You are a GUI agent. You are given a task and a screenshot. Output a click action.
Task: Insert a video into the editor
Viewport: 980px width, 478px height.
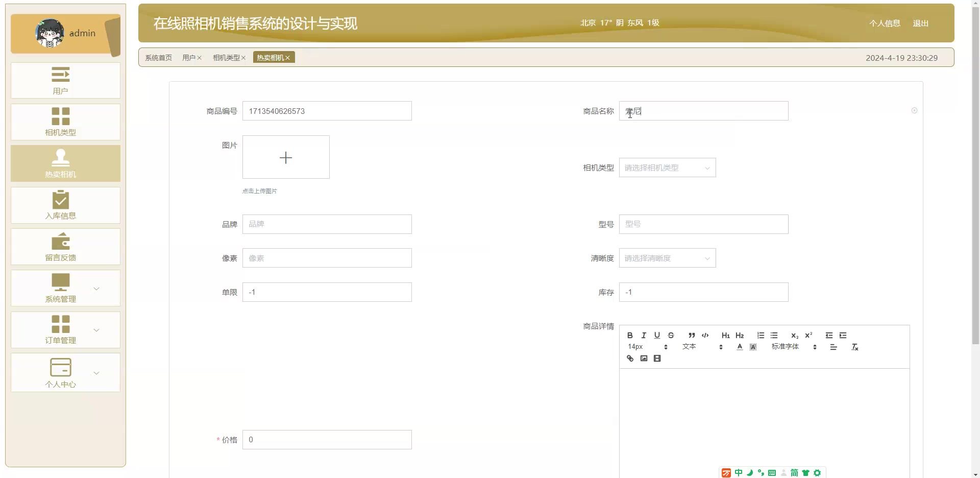(x=657, y=358)
